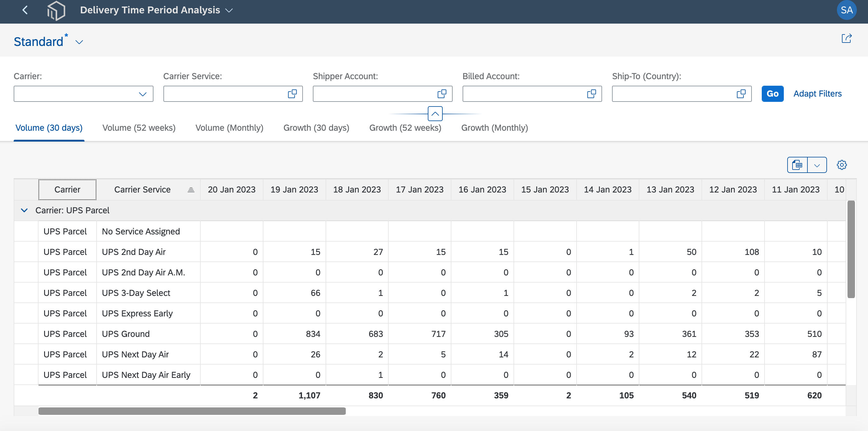
Task: Open the Standard variant dropdown
Action: pos(79,42)
